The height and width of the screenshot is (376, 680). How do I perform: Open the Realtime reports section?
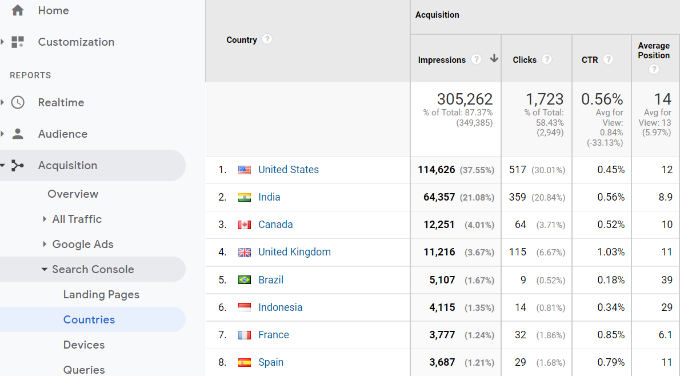point(61,102)
